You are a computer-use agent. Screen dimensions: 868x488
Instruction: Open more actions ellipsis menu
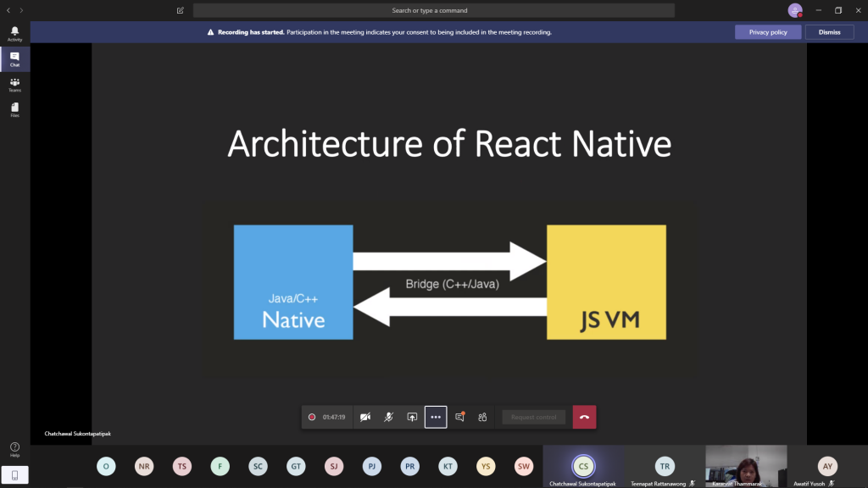point(436,417)
